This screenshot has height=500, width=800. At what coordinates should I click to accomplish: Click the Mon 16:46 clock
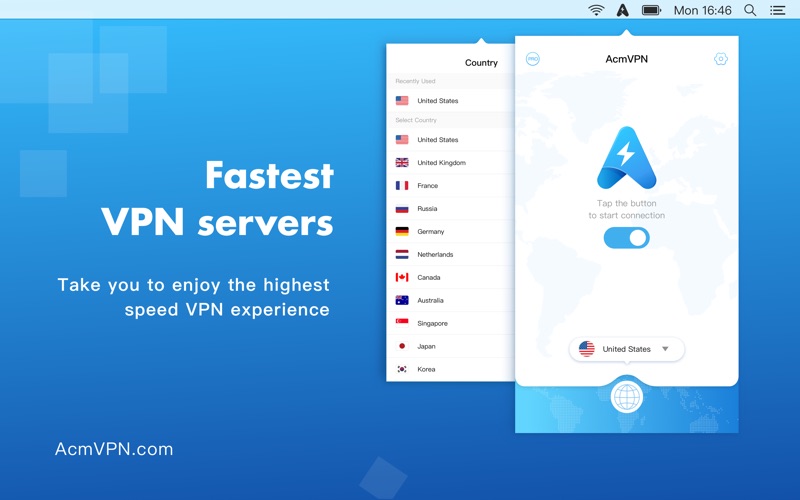(703, 10)
